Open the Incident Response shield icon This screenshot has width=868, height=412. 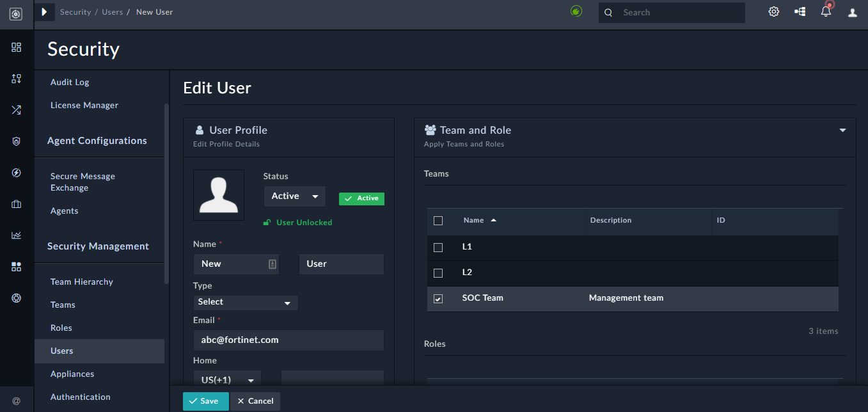(16, 141)
